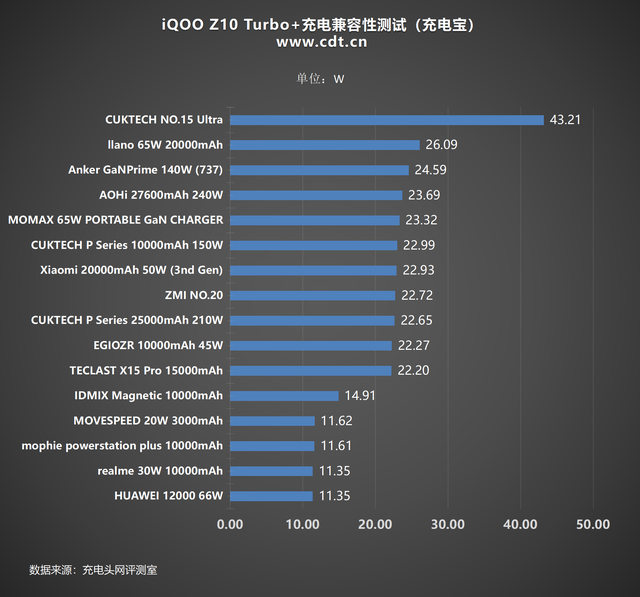Select the llano 65W 20000mAh label
640x597 pixels.
(165, 145)
